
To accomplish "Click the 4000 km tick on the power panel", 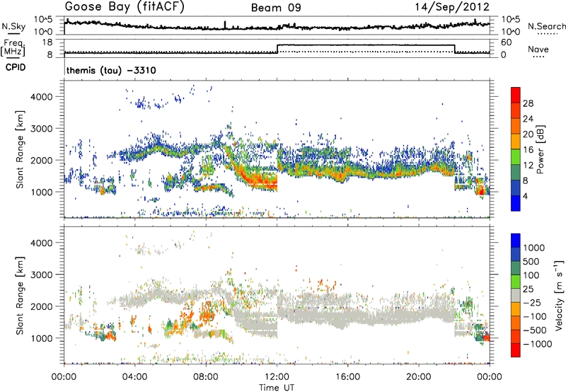I will click(x=42, y=97).
